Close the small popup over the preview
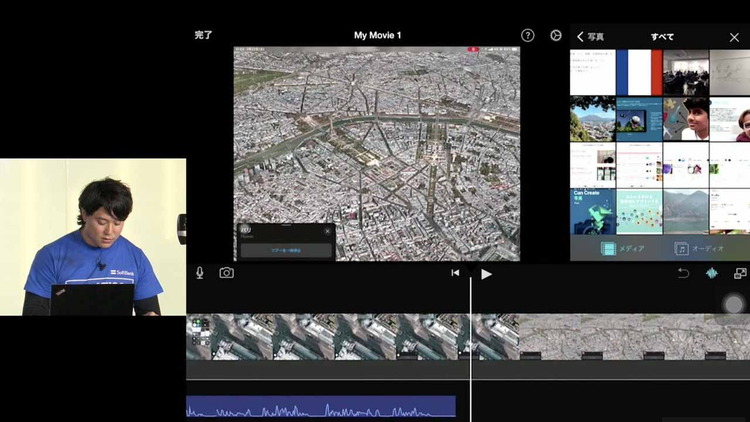The width and height of the screenshot is (750, 422). (x=327, y=231)
